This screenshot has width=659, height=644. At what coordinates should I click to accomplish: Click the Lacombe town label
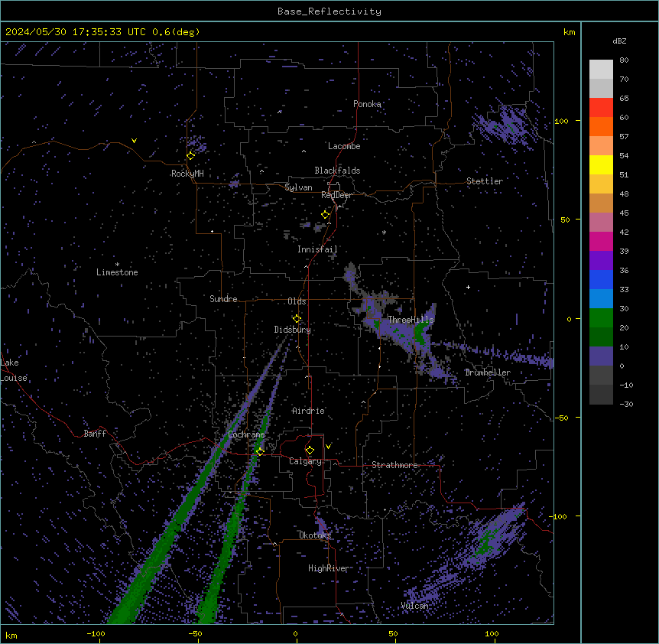click(344, 146)
